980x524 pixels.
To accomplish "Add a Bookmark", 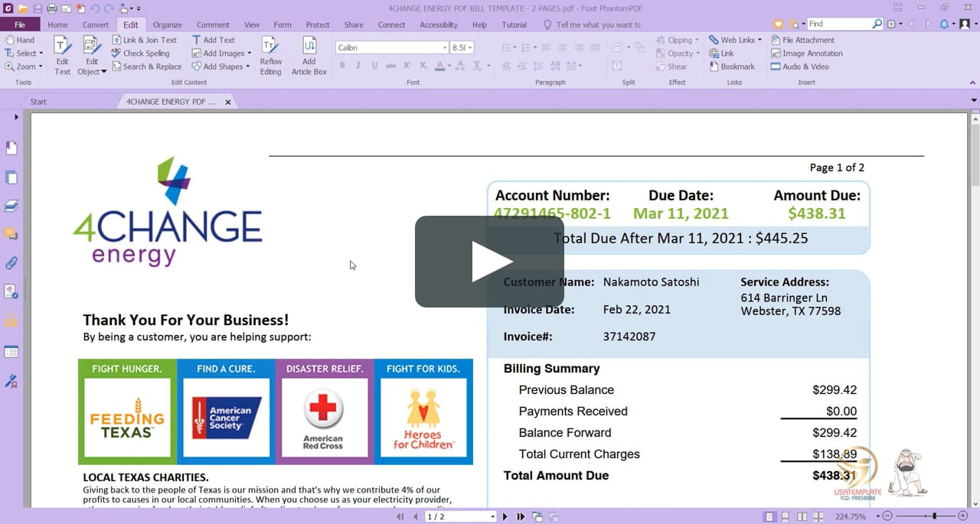I will [732, 67].
